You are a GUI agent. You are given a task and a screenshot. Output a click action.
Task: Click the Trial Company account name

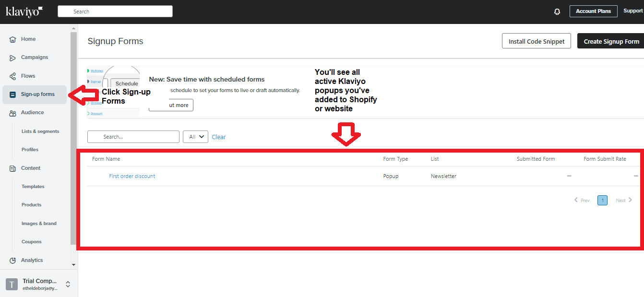pyautogui.click(x=39, y=281)
